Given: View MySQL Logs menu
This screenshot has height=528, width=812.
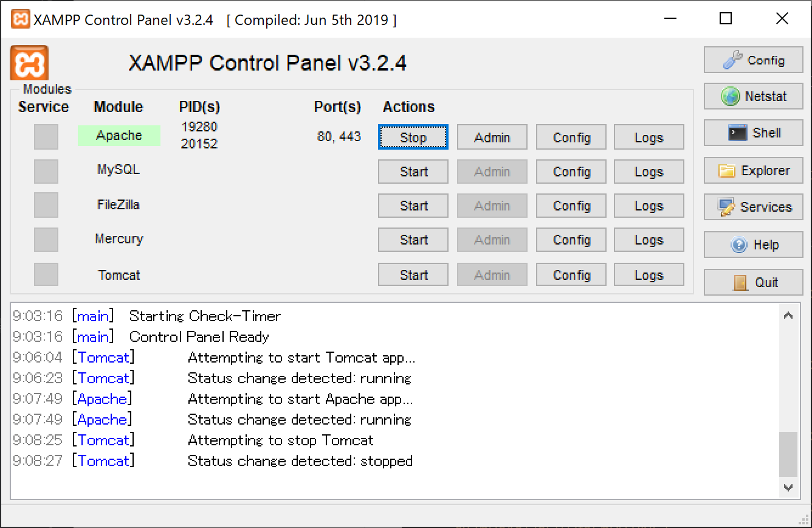Looking at the screenshot, I should pos(649,172).
